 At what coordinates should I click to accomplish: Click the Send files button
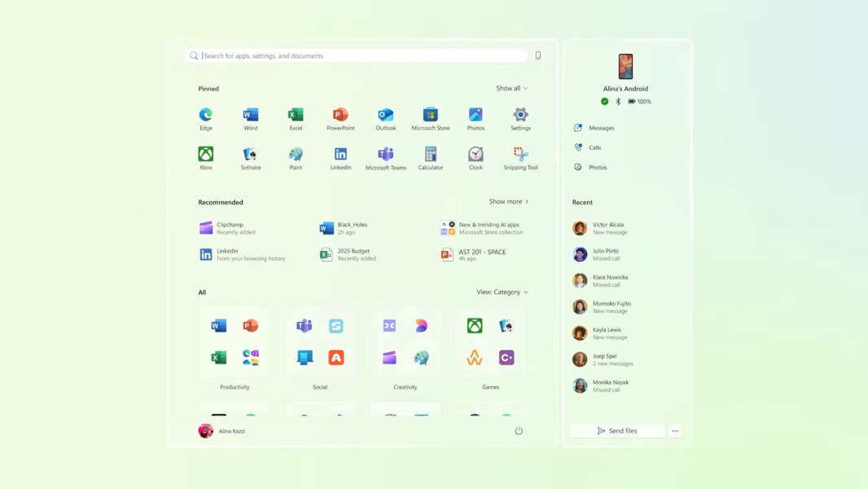tap(617, 430)
